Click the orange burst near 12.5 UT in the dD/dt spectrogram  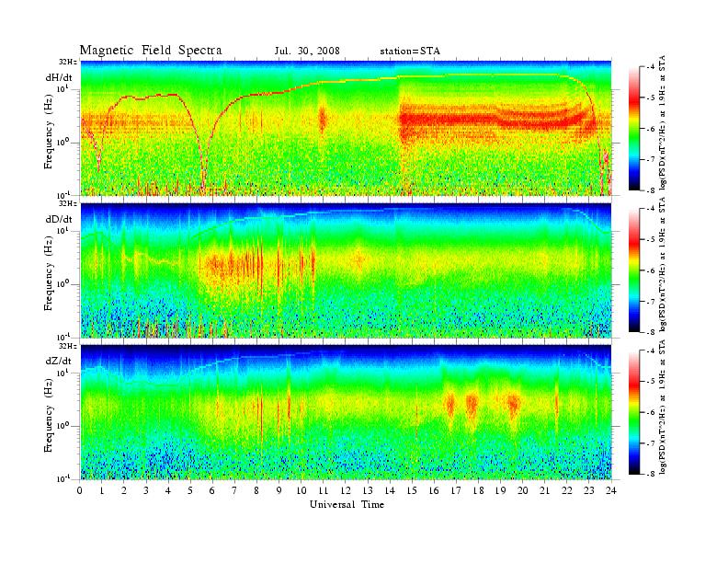358,260
